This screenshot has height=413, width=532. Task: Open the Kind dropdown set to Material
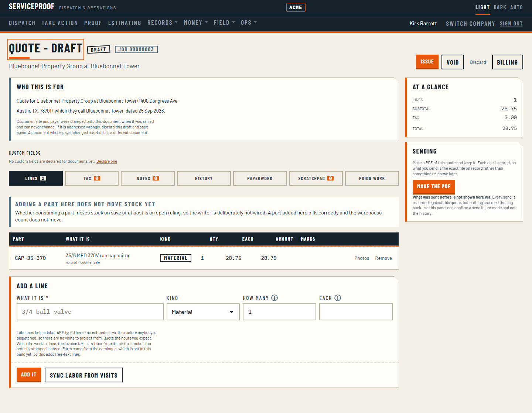point(203,312)
